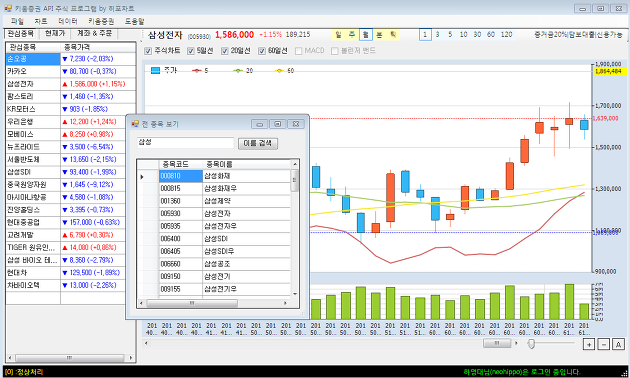Click the 이름 검색 button
This screenshot has width=630, height=378.
pos(258,143)
